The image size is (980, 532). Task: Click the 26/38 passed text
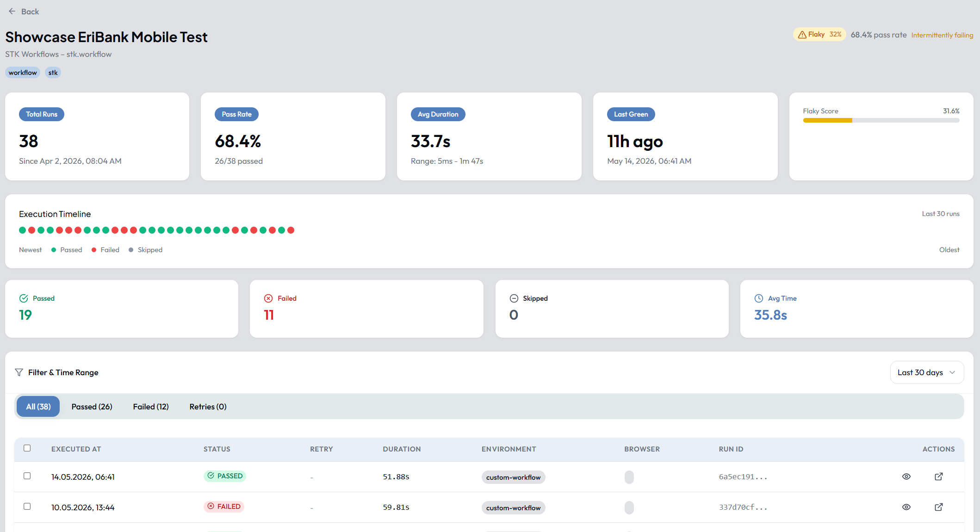239,161
